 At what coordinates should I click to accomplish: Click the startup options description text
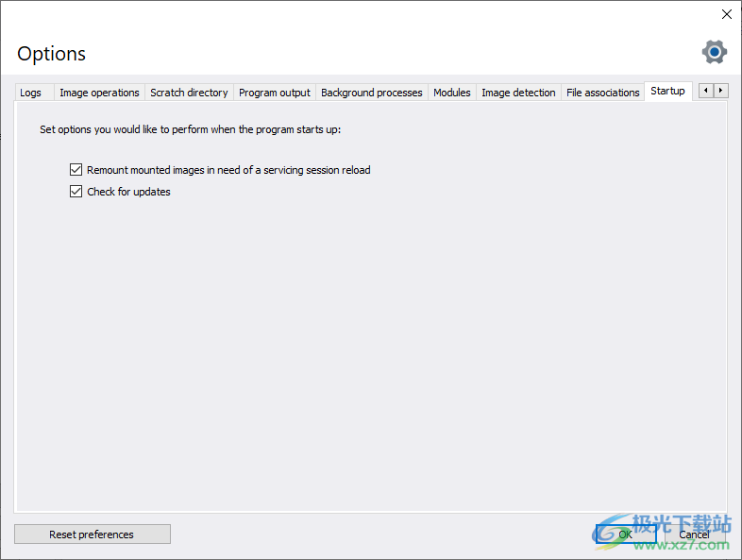click(x=190, y=129)
